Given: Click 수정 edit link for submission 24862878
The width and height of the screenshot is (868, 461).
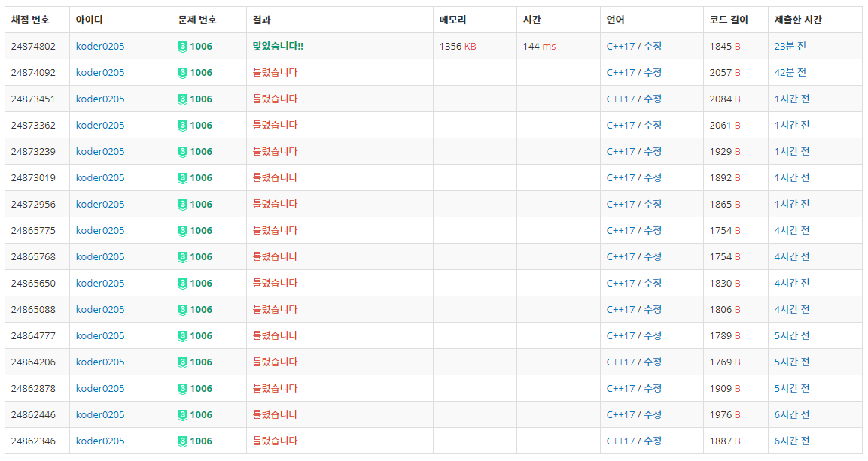Looking at the screenshot, I should coord(653,389).
